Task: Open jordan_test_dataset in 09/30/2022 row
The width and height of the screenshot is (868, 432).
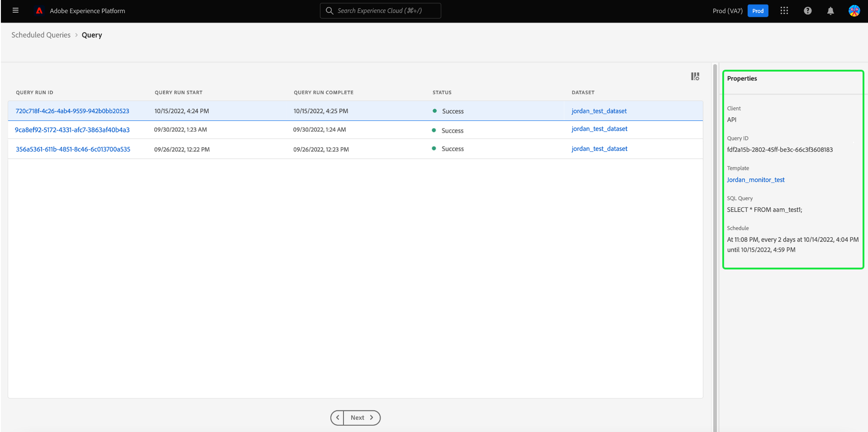Action: coord(600,129)
